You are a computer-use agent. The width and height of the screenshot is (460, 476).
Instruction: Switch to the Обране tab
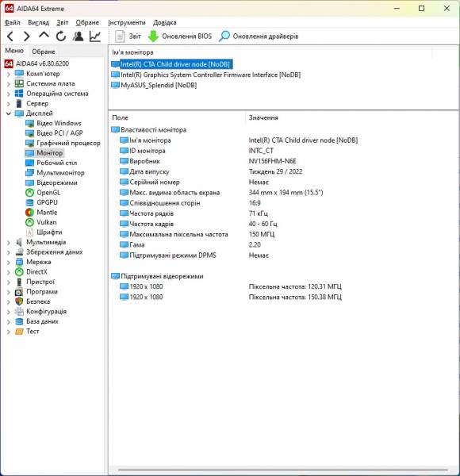point(44,52)
